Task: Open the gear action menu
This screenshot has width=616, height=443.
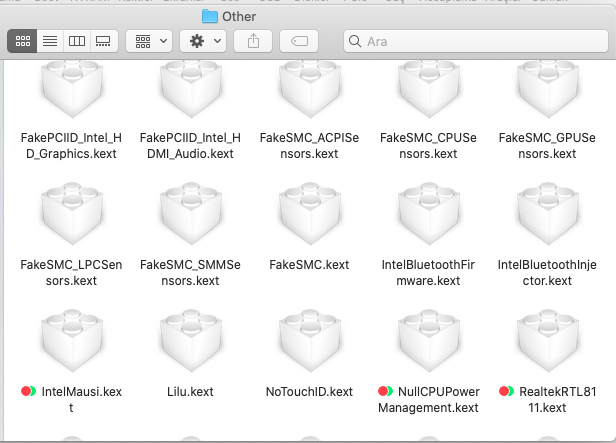Action: tap(205, 41)
